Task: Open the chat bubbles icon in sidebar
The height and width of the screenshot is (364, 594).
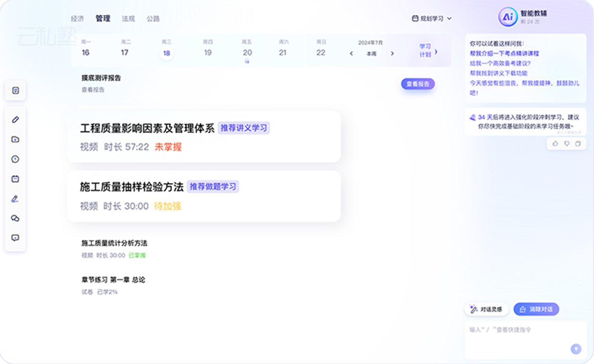Action: [15, 218]
